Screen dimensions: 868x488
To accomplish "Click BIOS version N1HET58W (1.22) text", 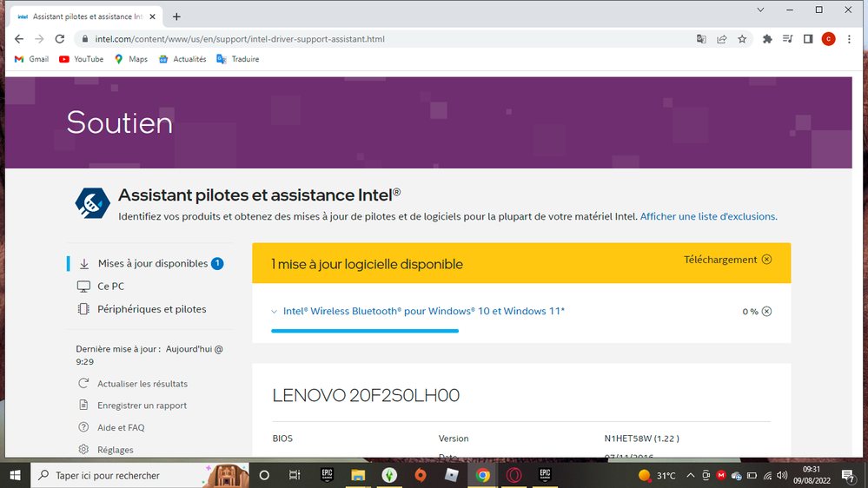I will pyautogui.click(x=641, y=439).
